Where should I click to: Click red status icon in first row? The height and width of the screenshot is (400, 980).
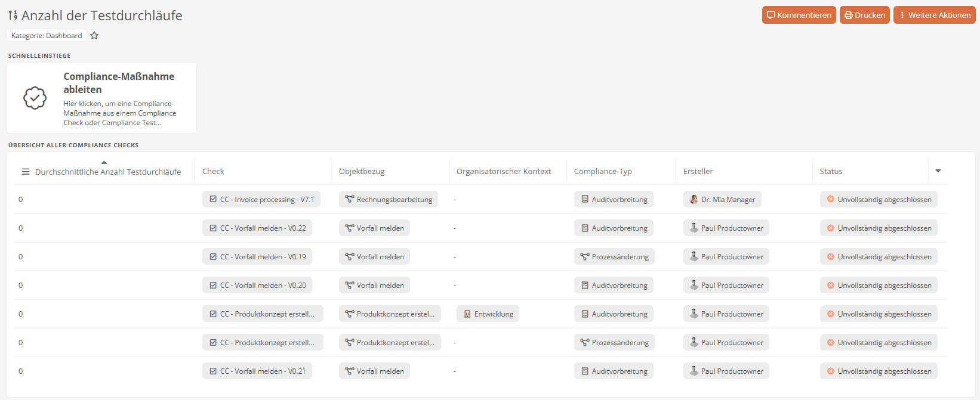click(x=830, y=199)
